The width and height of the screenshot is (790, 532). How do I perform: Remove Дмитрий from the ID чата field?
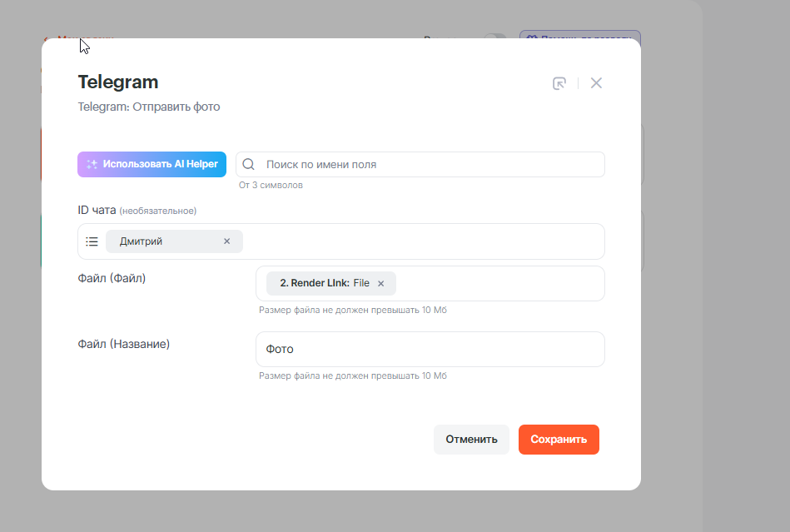point(226,241)
